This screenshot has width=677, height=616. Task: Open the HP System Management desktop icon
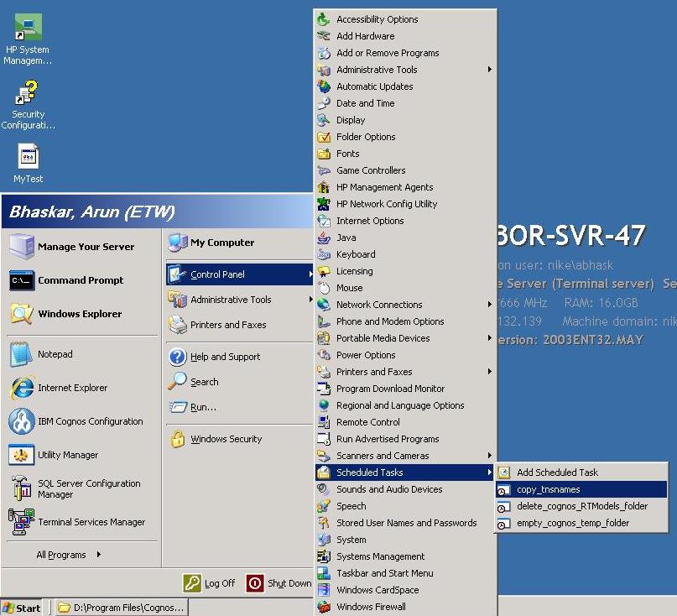click(28, 27)
